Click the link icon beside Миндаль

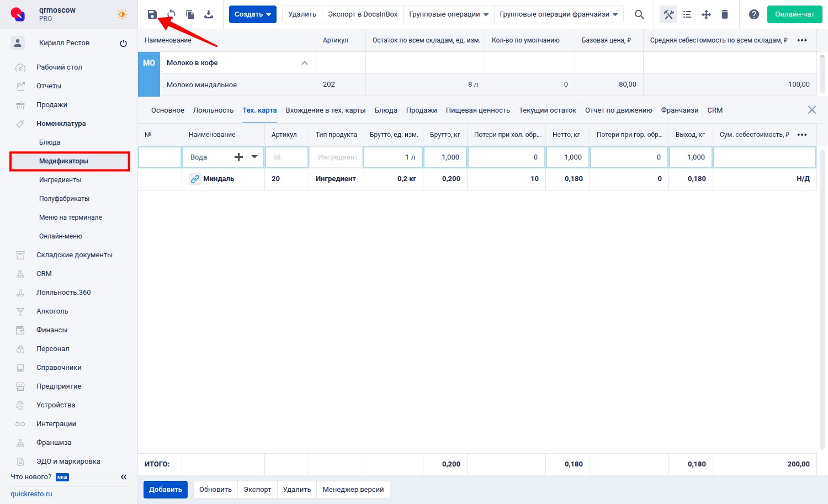(195, 179)
